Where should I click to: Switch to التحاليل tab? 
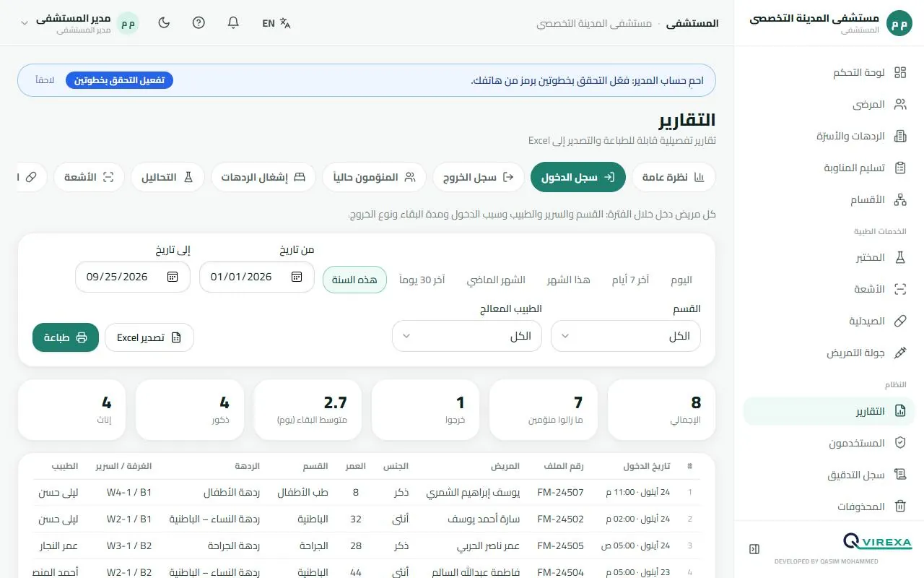[x=167, y=177]
